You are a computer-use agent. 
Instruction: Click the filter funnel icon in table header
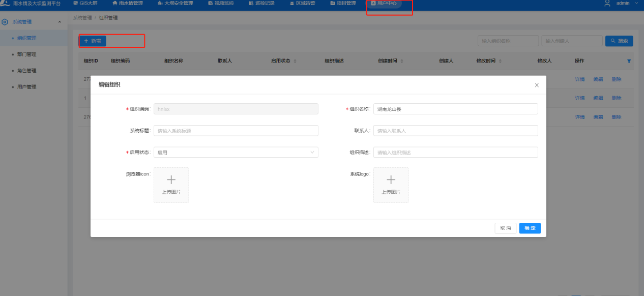[629, 61]
